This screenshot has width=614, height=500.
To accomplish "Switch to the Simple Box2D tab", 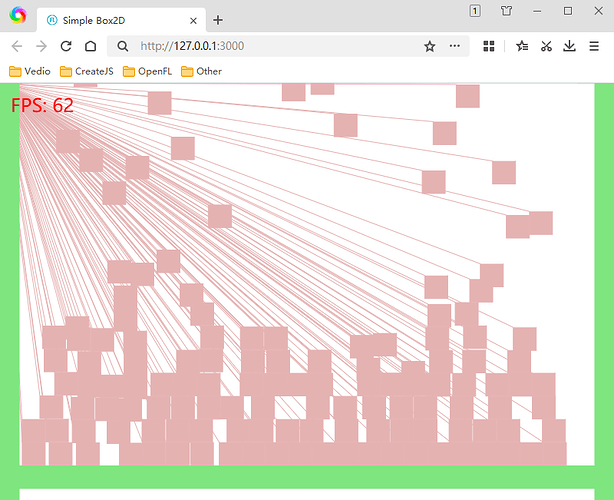I will tap(121, 20).
